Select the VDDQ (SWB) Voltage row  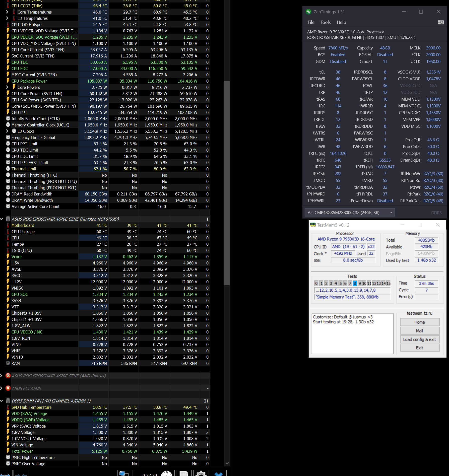(x=105, y=420)
